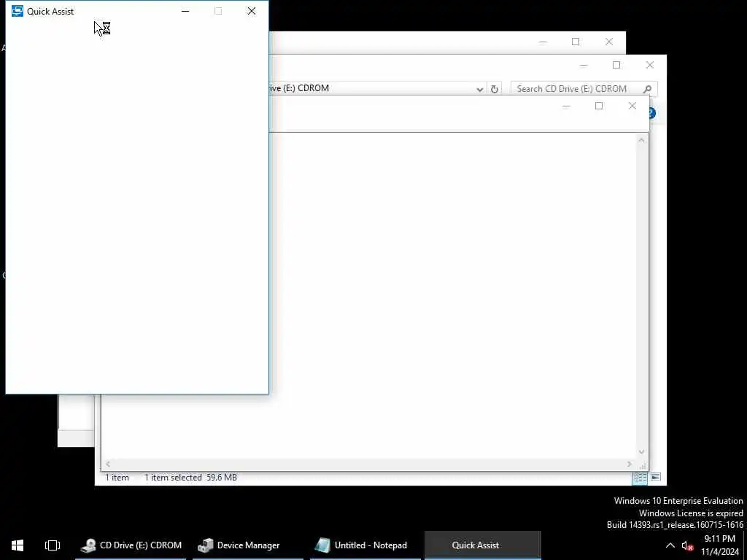
Task: Click the magnifier icon in Explorer search box
Action: [647, 89]
